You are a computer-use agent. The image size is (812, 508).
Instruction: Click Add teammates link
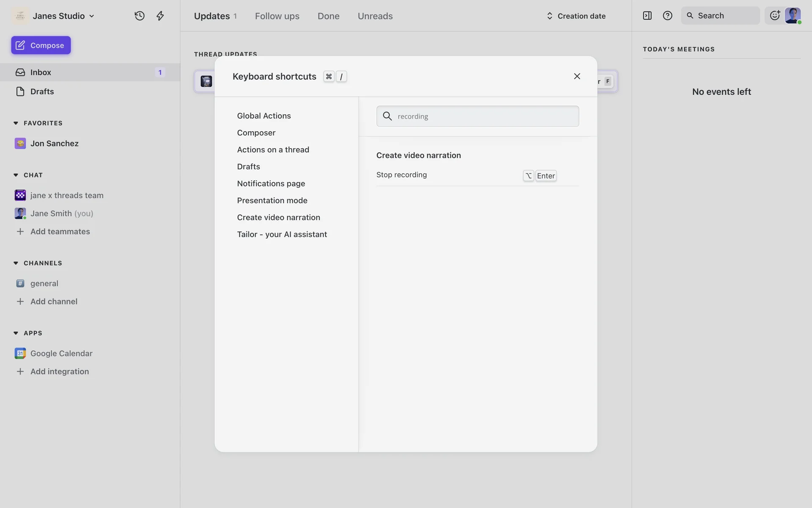coord(60,232)
